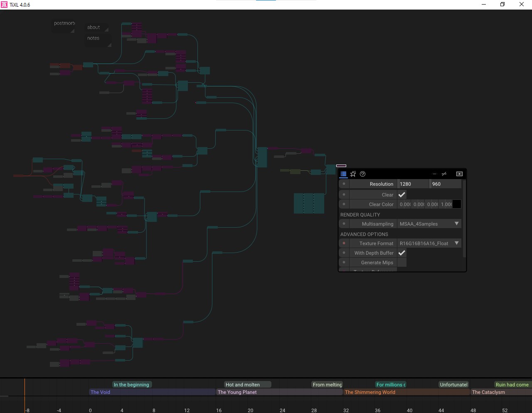Click the animation dot beside Texture Format
532x413 pixels.
click(x=344, y=243)
